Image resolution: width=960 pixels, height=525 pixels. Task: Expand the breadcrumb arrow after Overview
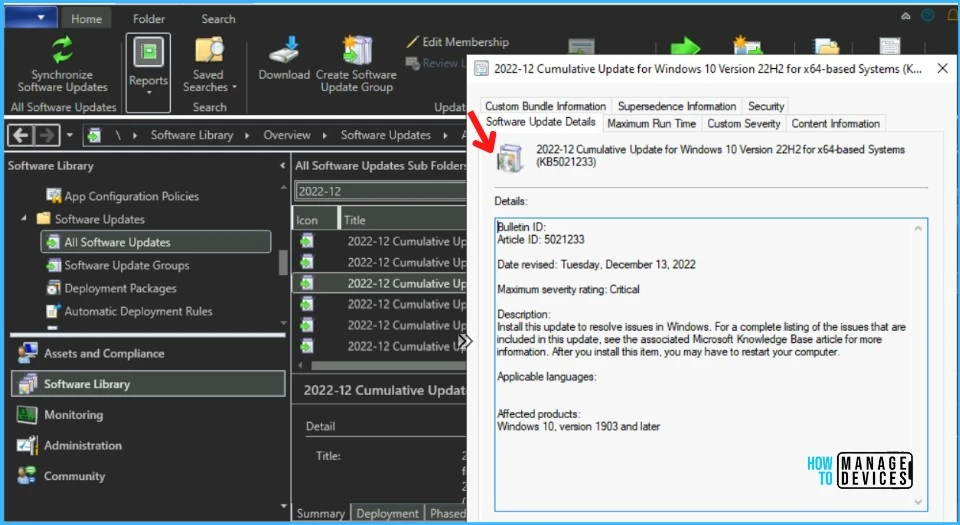tap(324, 135)
